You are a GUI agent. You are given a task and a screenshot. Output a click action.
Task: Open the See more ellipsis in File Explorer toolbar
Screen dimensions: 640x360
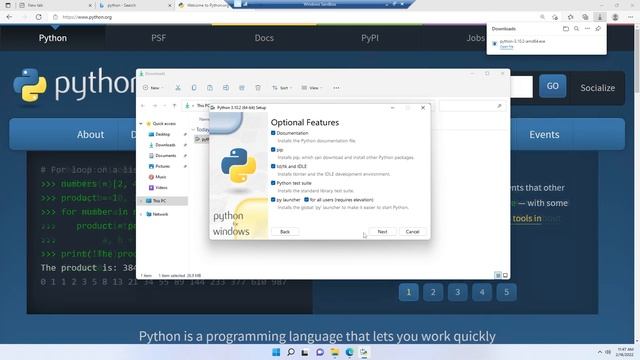click(x=336, y=88)
